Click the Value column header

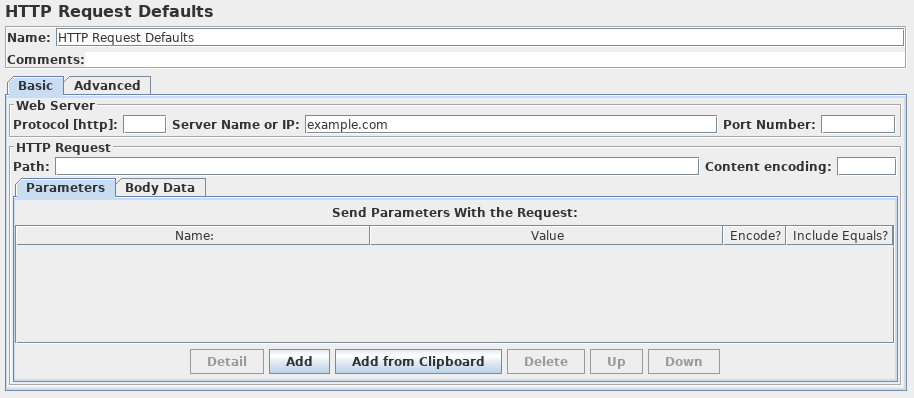[547, 235]
